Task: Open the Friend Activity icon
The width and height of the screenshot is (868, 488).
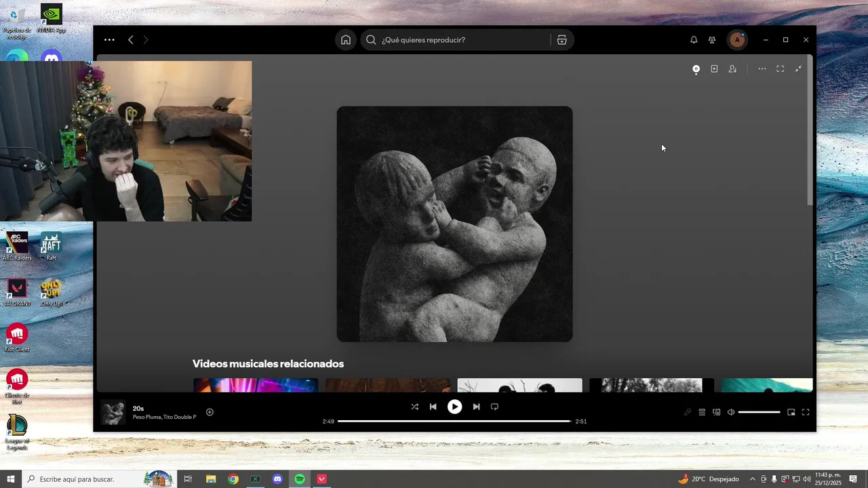Action: coord(712,40)
